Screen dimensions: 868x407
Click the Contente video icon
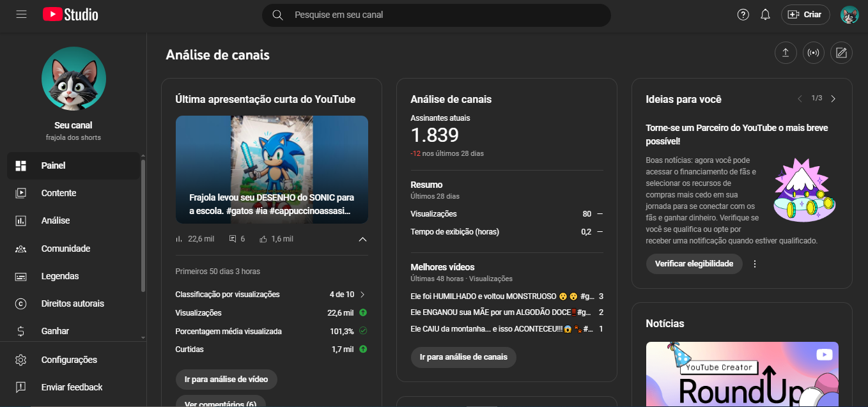tap(21, 193)
